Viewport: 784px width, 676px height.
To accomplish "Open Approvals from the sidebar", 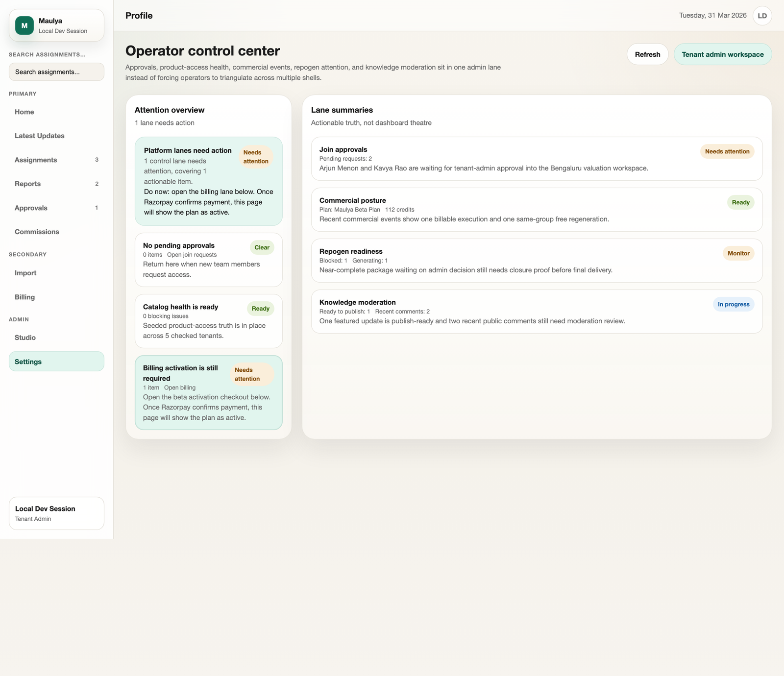I will 31,208.
